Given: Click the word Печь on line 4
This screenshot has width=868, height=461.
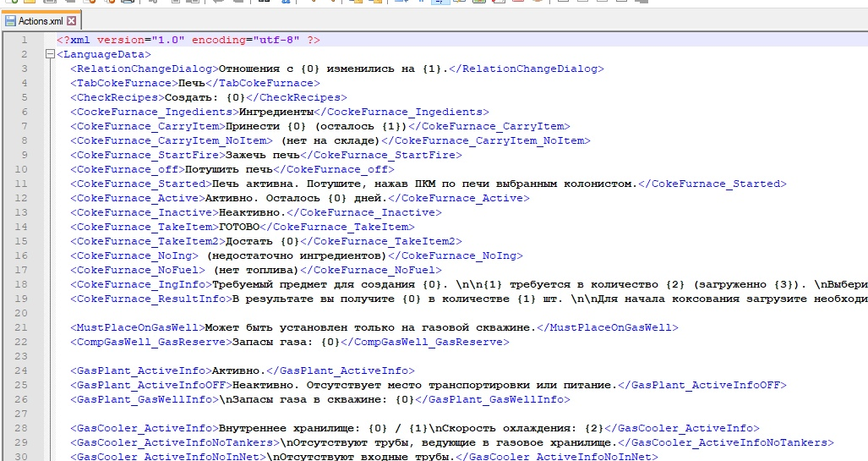Looking at the screenshot, I should [192, 83].
